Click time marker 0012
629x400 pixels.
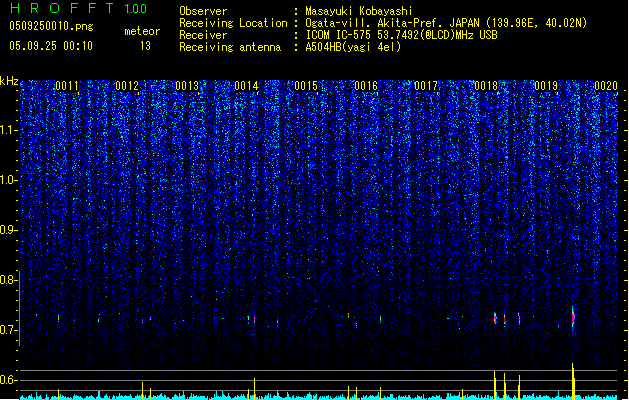(127, 86)
